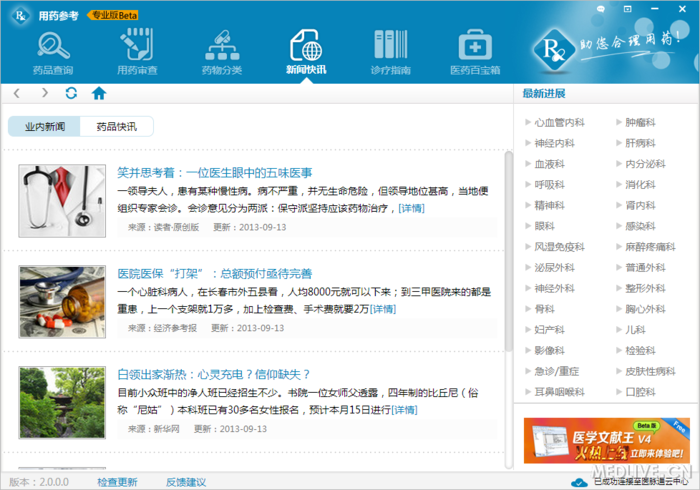Viewport: 700px width, 490px height.
Task: Click 反馈建议 feedback link
Action: (x=186, y=482)
